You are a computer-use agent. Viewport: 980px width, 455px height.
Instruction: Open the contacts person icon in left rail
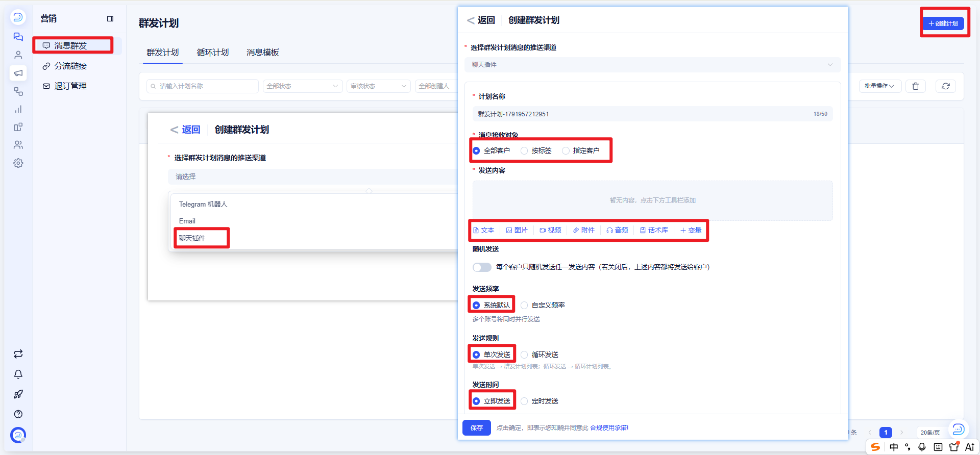click(x=18, y=55)
